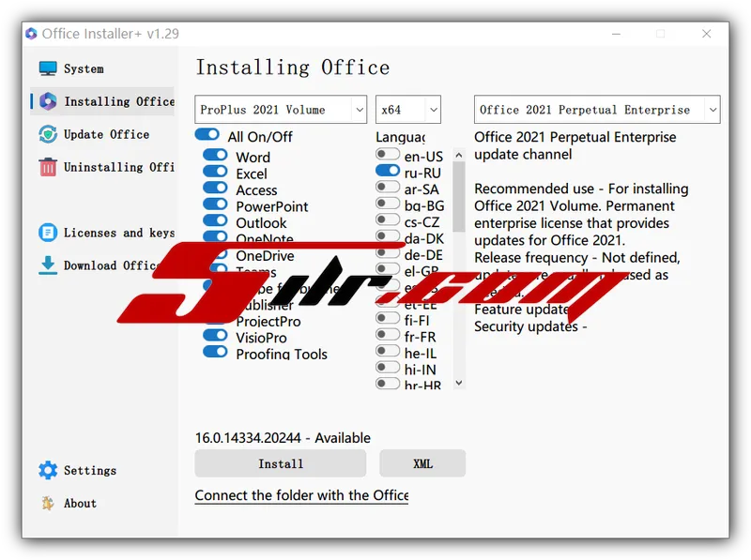Open the Office 2021 Perpetual Enterprise channel dropdown
The width and height of the screenshot is (751, 560).
(597, 110)
